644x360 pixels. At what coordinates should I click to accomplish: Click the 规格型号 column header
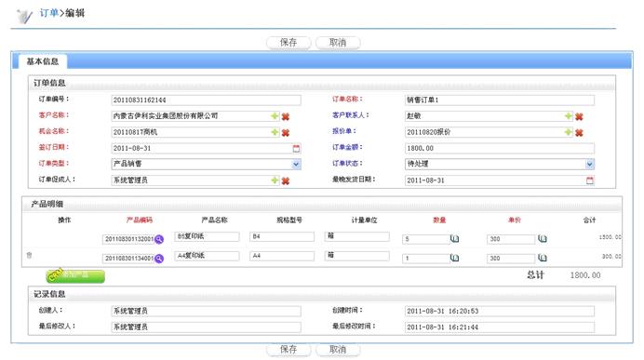coord(289,220)
